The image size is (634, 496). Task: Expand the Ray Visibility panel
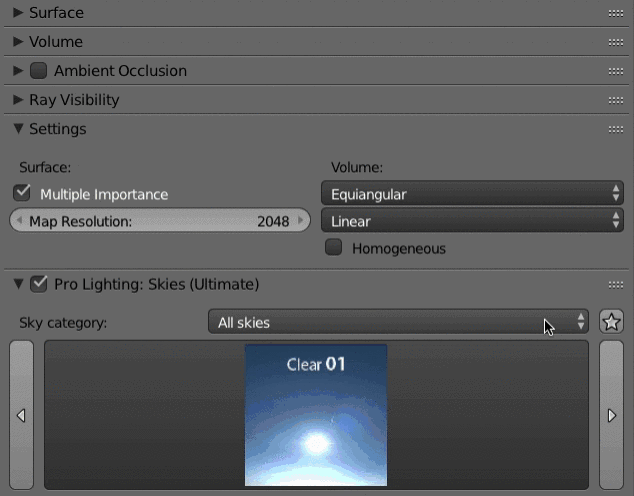(18, 100)
